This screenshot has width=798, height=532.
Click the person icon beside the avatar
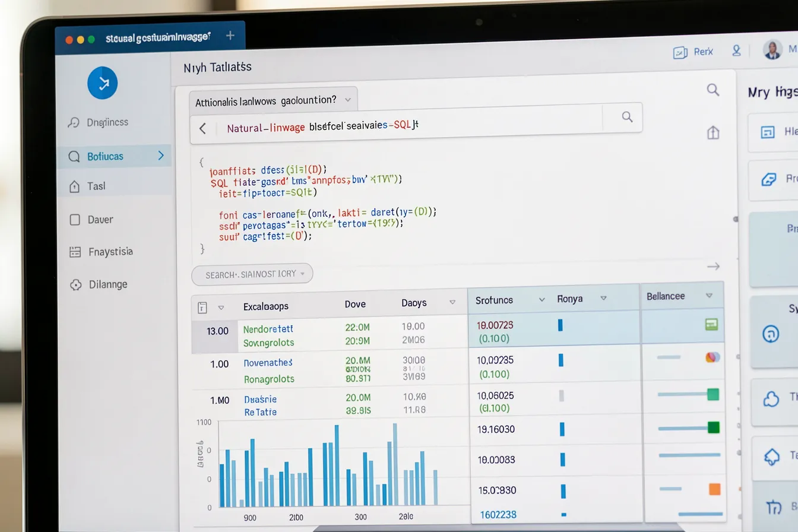click(x=736, y=50)
